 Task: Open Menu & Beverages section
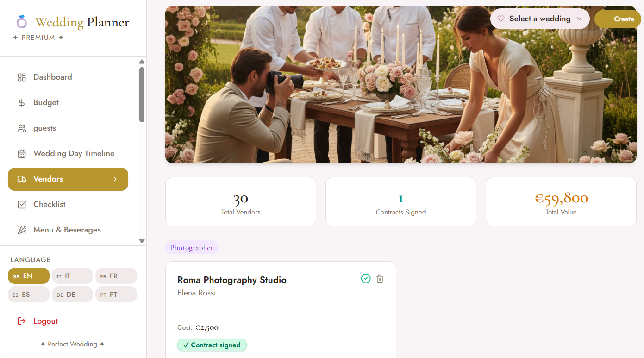68,230
